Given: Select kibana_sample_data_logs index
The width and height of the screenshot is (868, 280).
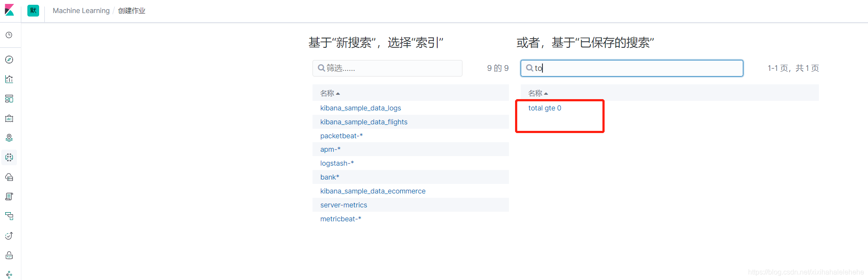Looking at the screenshot, I should pos(361,108).
